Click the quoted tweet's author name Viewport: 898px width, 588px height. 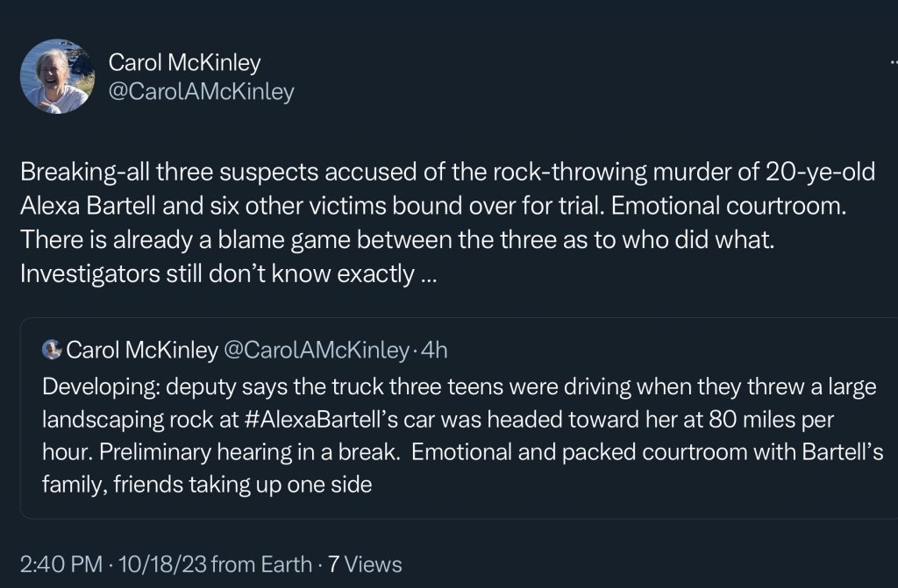coord(142,351)
